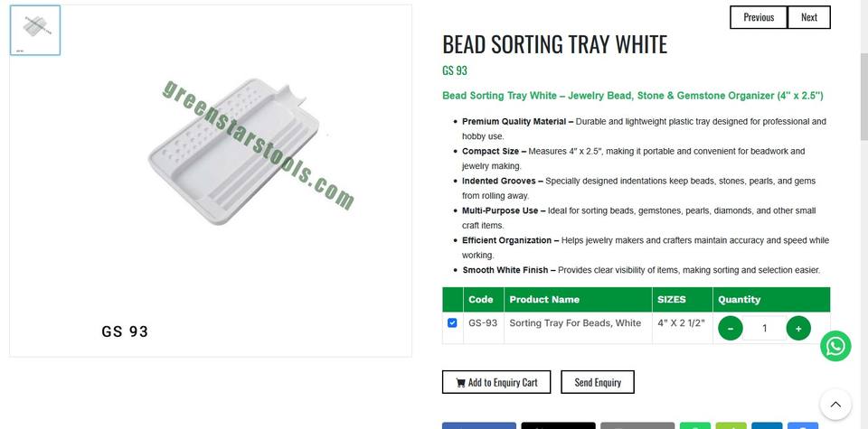Screen dimensions: 868x429
Task: Uncheck the GS-93 product row checkbox
Action: pos(452,322)
